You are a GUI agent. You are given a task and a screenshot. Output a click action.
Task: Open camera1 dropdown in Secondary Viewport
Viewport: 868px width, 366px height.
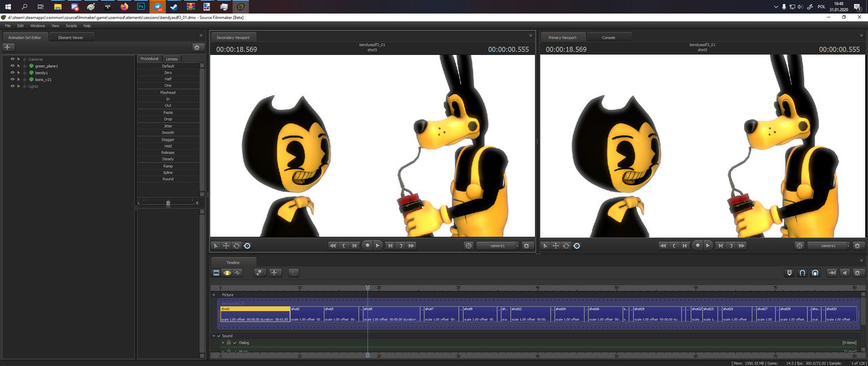click(x=497, y=245)
